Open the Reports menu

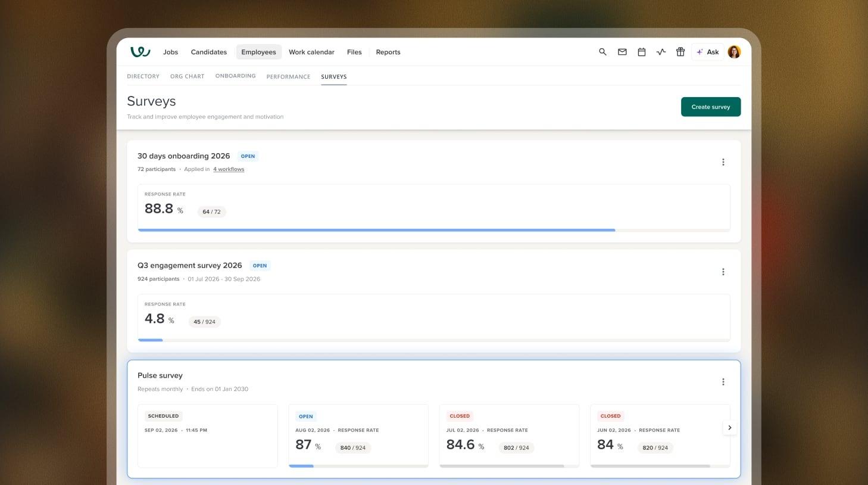(x=388, y=52)
